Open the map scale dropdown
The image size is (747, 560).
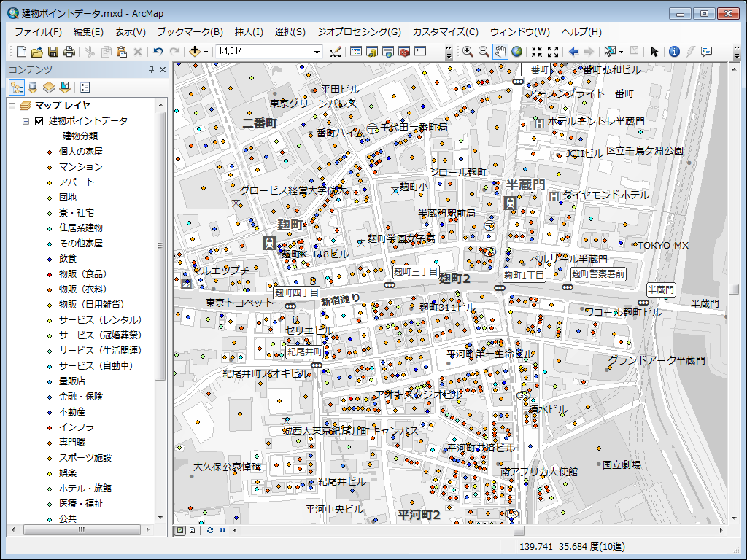click(317, 52)
